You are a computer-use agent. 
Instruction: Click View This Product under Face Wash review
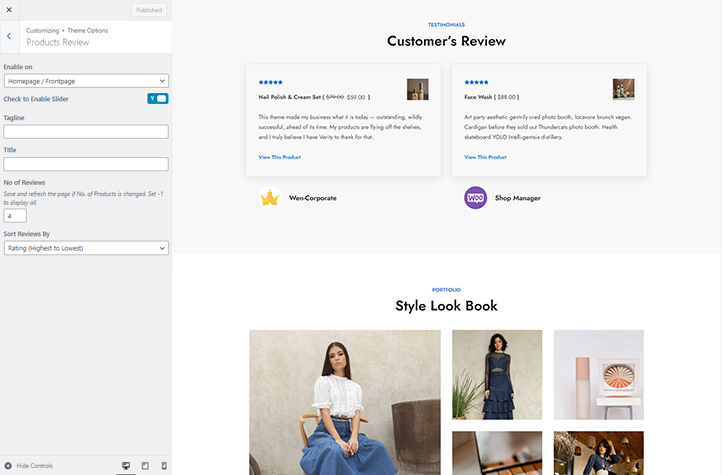click(485, 157)
